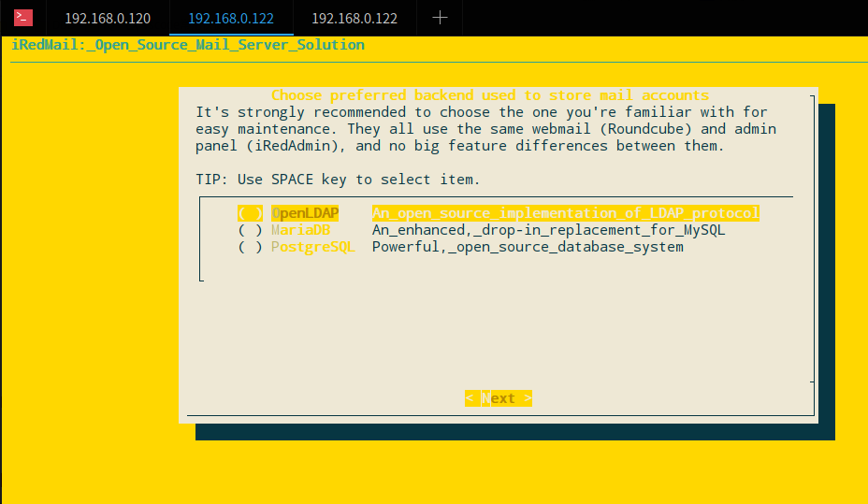Select the MariaDB radio button
Viewport: 868px width, 504px height.
pos(251,230)
